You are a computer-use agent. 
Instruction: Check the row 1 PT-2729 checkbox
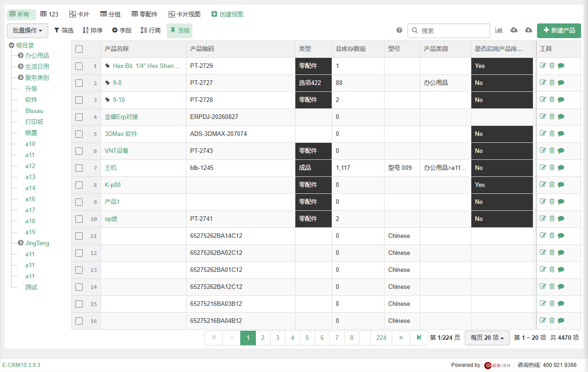click(x=79, y=66)
